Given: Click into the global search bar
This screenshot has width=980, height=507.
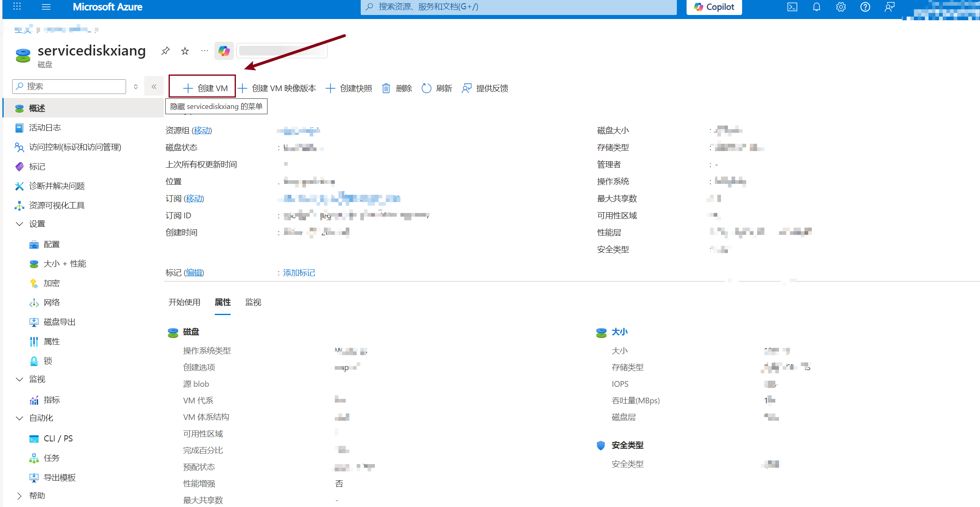Looking at the screenshot, I should [518, 7].
